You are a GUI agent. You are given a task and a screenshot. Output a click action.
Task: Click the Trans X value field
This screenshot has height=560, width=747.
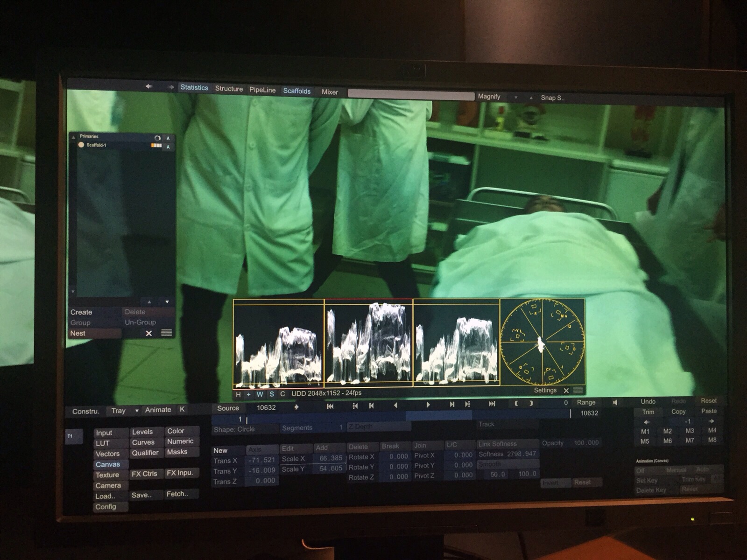point(262,460)
